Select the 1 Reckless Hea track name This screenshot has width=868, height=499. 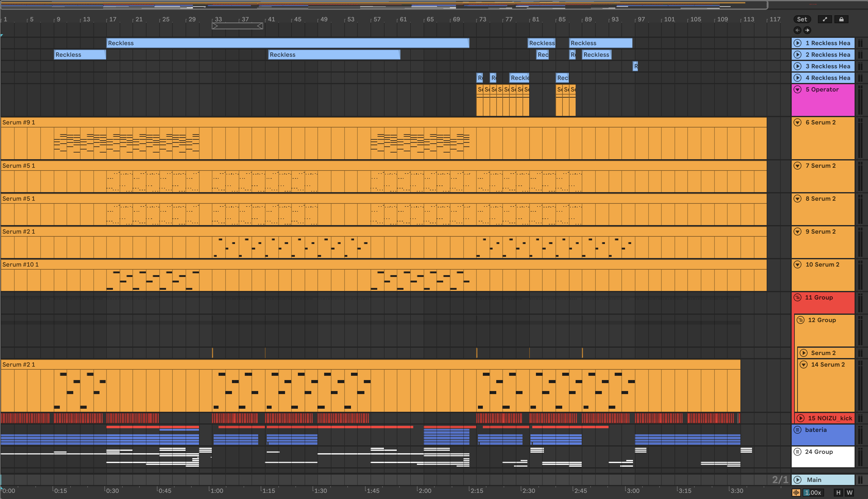click(x=828, y=43)
